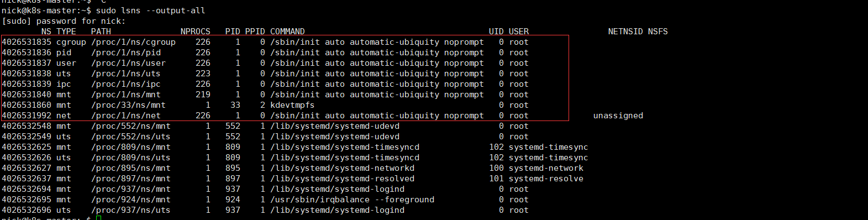Click the path /proc/1/ns/mnt
Viewport: 868px width, 220px height.
[x=126, y=95]
